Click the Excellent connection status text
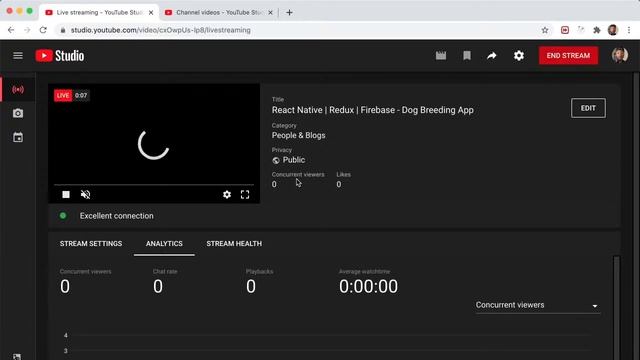 pos(117,216)
